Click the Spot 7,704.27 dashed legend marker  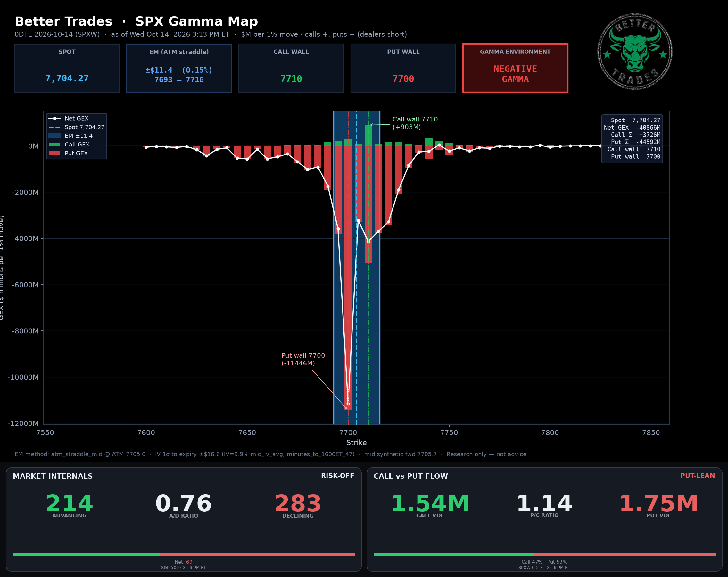[x=54, y=127]
